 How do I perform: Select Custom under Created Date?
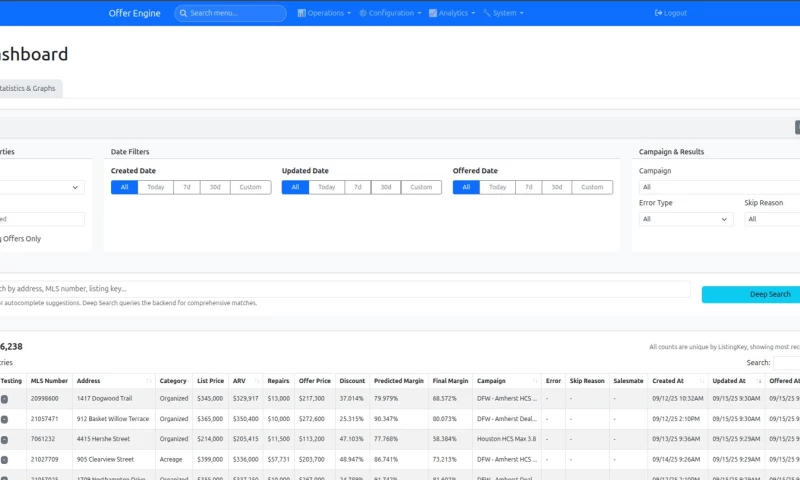pos(251,187)
